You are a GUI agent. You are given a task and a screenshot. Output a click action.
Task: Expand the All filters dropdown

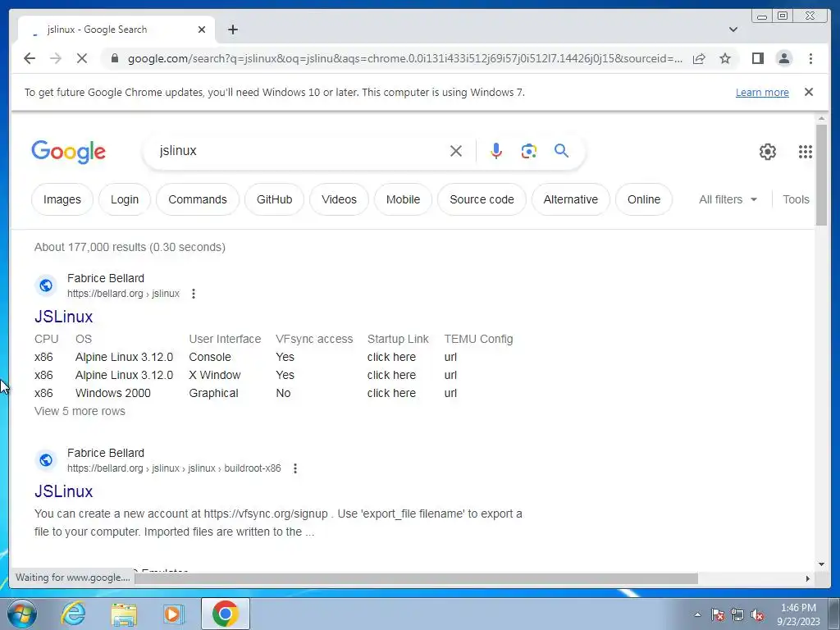point(728,199)
